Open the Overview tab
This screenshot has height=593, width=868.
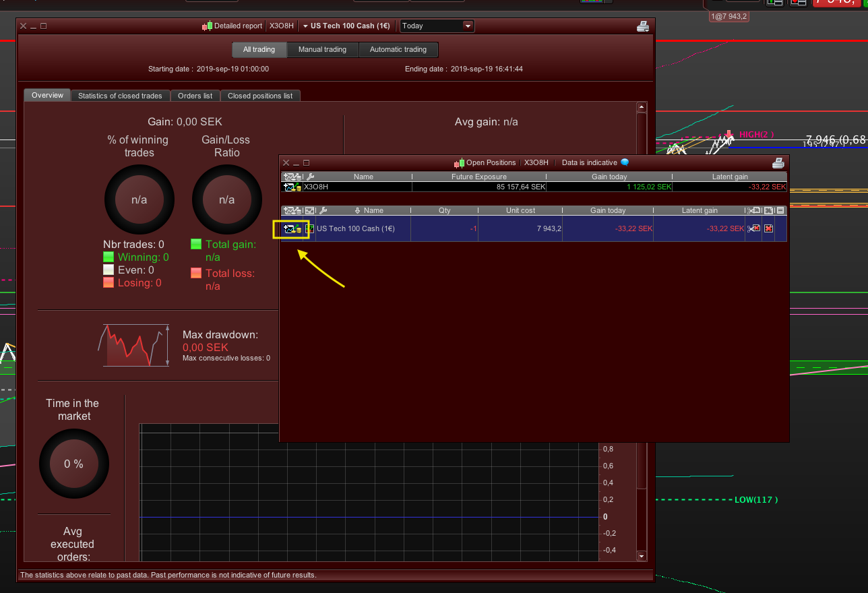point(47,95)
